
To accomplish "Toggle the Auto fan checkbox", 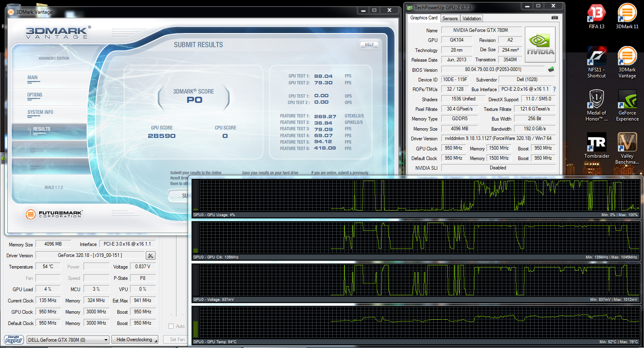I will tap(171, 326).
